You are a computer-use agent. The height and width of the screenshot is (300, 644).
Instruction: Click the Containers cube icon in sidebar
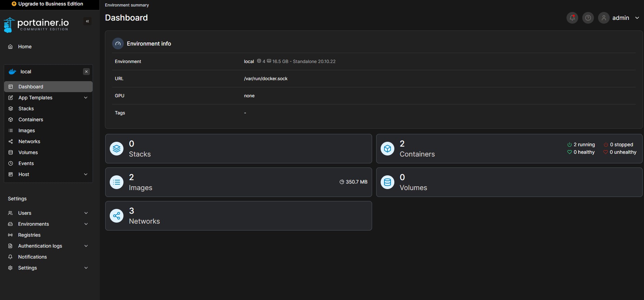(11, 120)
